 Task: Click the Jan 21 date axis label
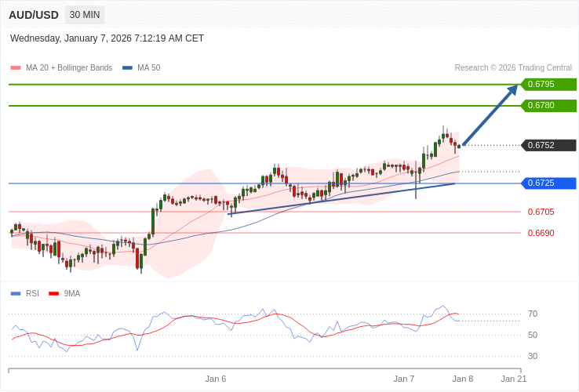point(514,379)
